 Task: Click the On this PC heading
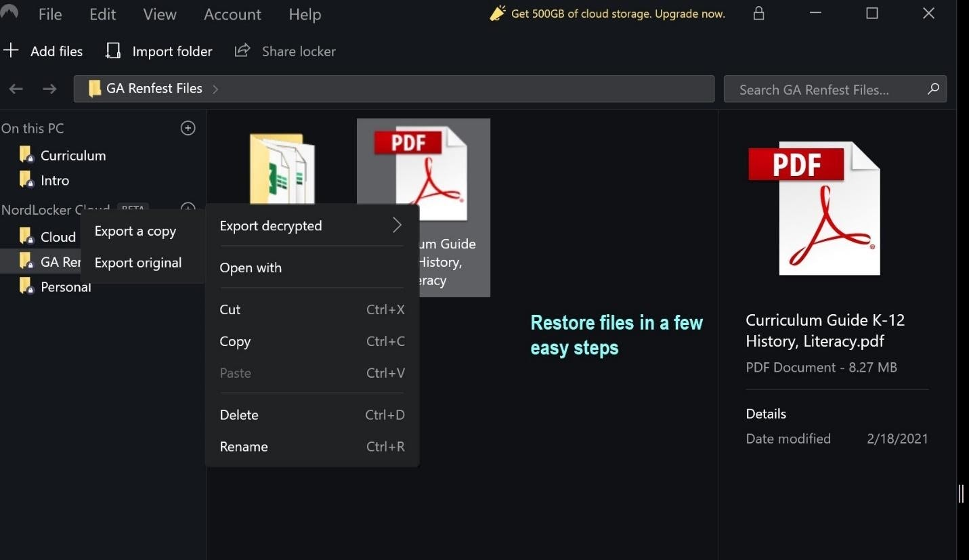pyautogui.click(x=33, y=128)
